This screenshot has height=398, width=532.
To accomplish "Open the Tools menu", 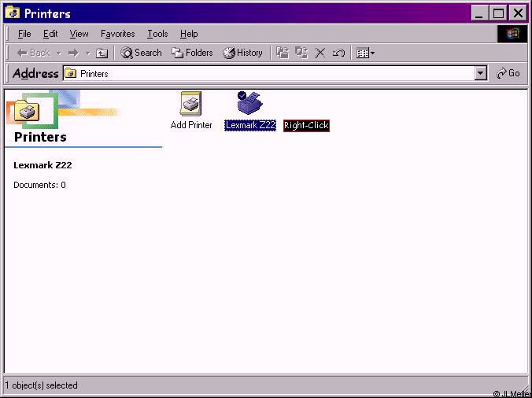I will [x=157, y=34].
